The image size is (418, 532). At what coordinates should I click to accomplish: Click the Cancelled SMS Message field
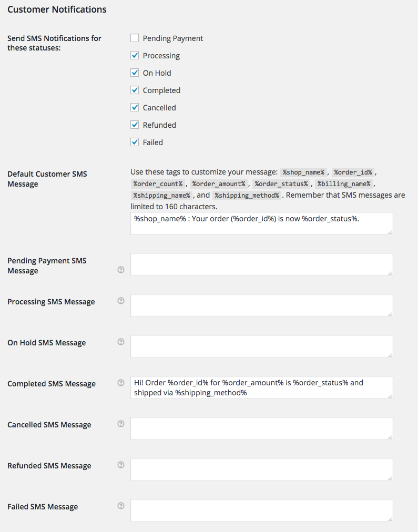coord(261,428)
